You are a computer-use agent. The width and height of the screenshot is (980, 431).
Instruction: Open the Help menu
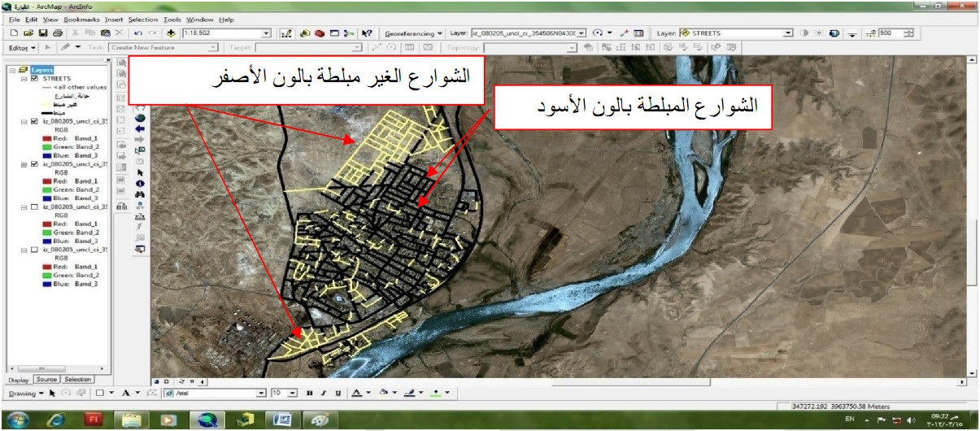click(226, 19)
